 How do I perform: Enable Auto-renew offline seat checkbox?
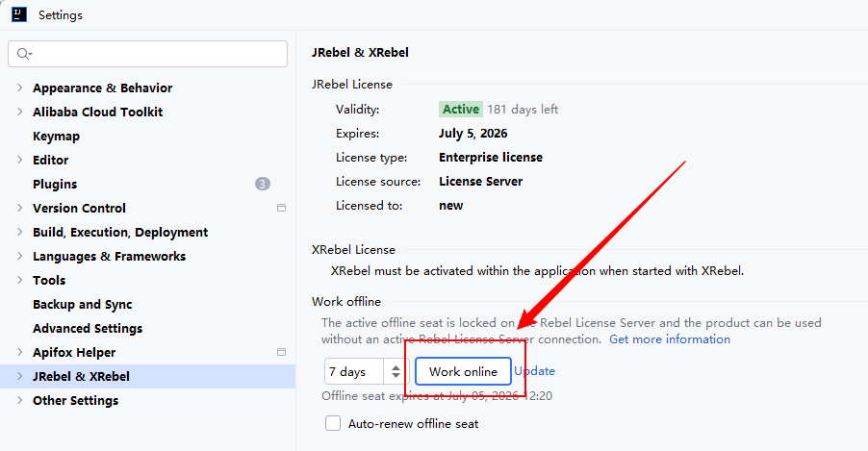click(x=333, y=423)
